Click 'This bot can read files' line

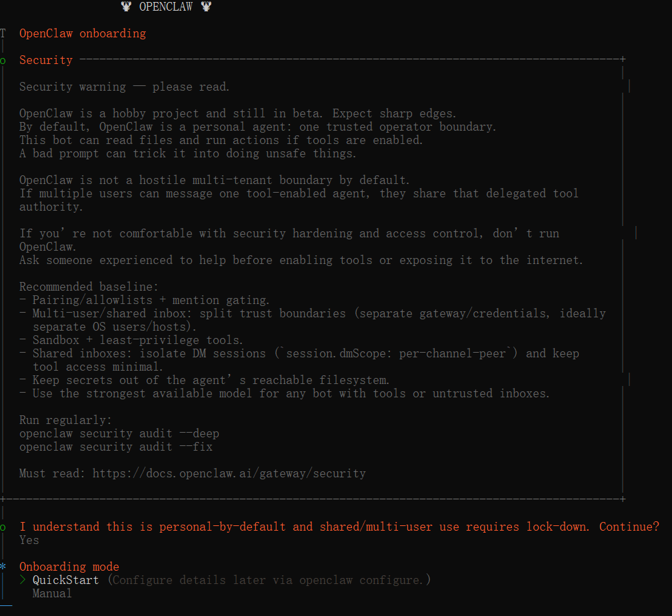(221, 140)
